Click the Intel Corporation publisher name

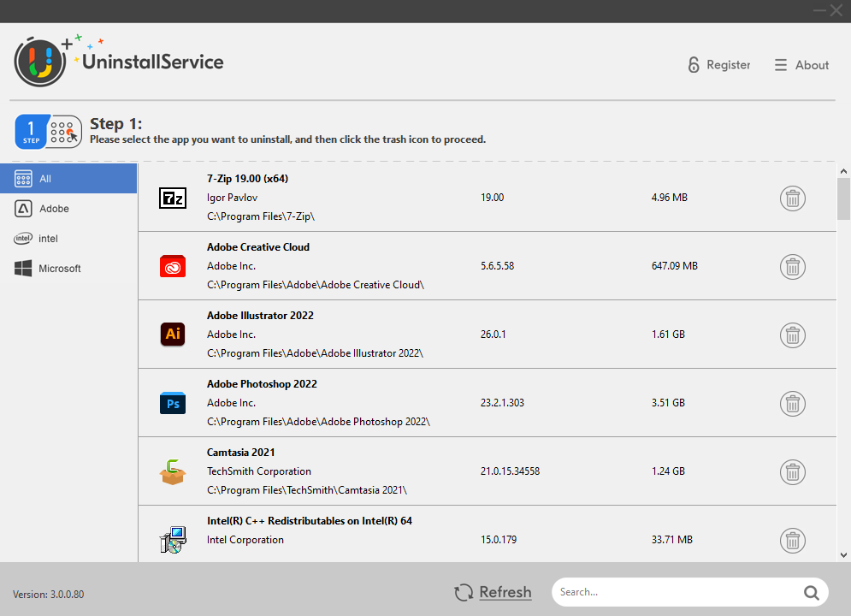(245, 540)
